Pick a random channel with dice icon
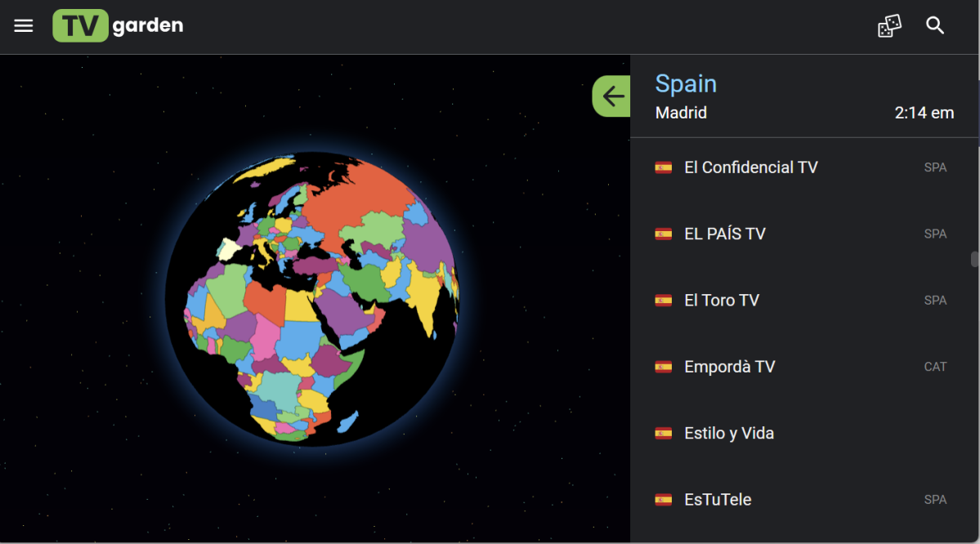This screenshot has height=544, width=980. pos(889,26)
